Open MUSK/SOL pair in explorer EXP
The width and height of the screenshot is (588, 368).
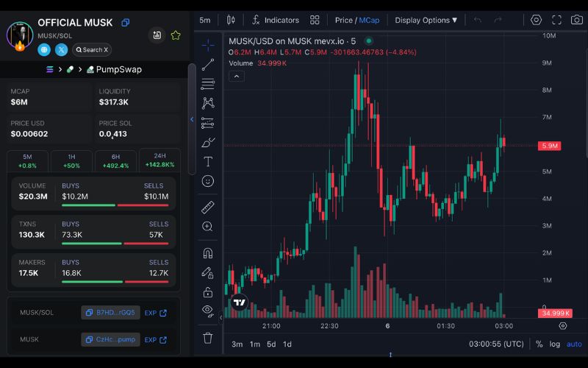[156, 313]
